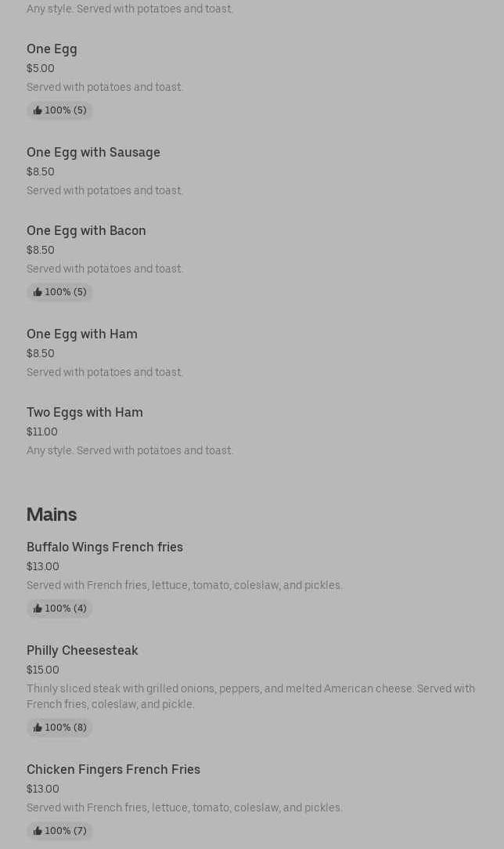504x849 pixels.
Task: Click the Mains section heading
Action: tap(52, 515)
